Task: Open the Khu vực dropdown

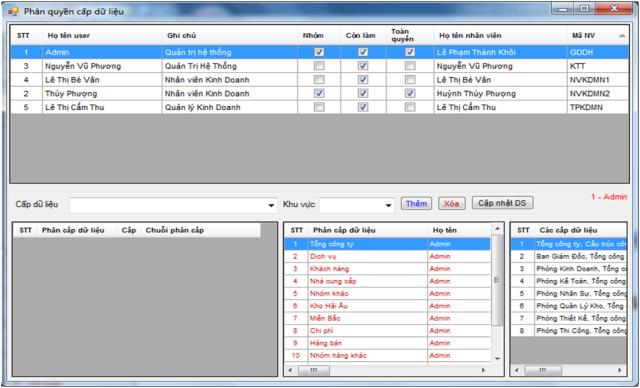Action: (389, 205)
